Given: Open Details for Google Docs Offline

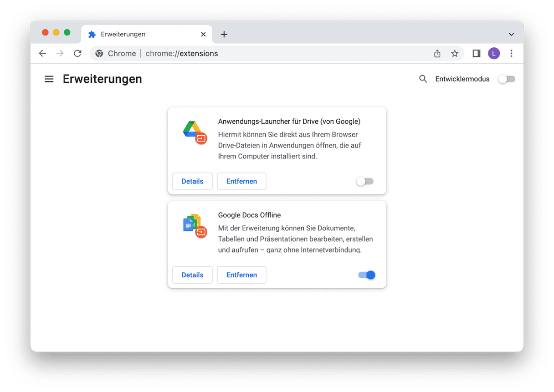Looking at the screenshot, I should pos(192,275).
